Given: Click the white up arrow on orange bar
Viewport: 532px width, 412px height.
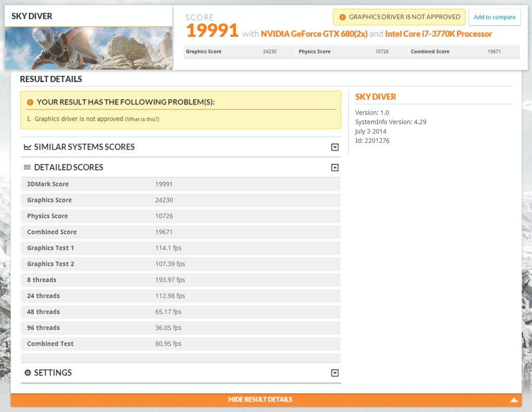Looking at the screenshot, I should click(513, 400).
